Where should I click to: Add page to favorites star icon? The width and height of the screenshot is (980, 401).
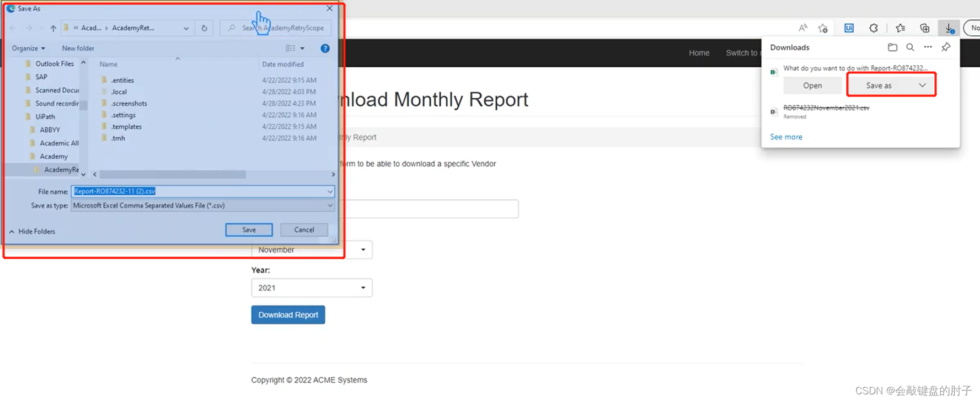tap(823, 28)
